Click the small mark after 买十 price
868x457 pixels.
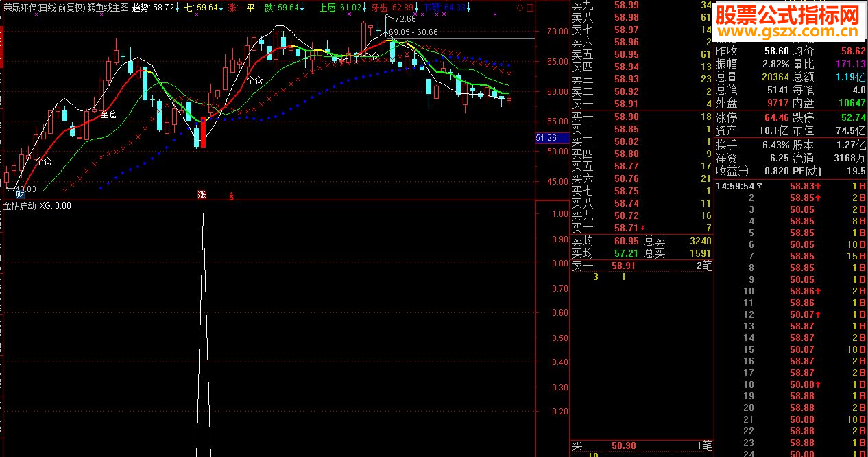click(642, 228)
